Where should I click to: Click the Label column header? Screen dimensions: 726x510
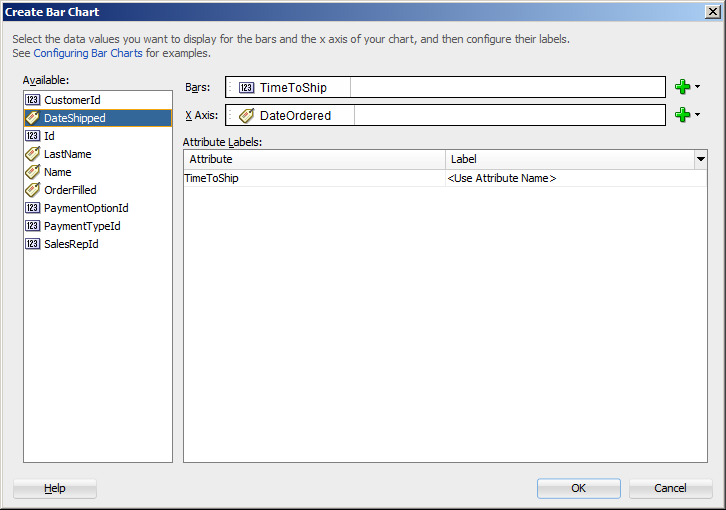pos(570,159)
